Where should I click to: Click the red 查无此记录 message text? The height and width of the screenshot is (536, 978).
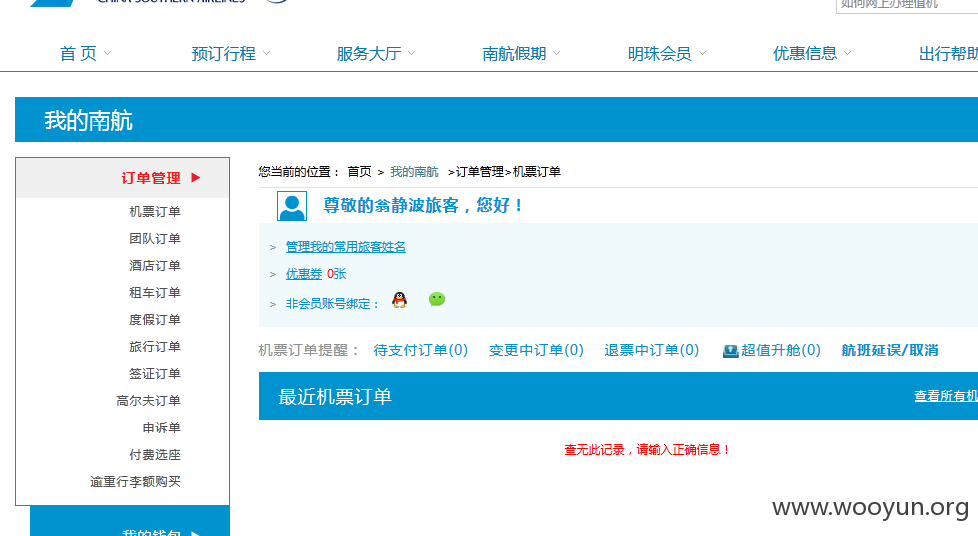647,450
